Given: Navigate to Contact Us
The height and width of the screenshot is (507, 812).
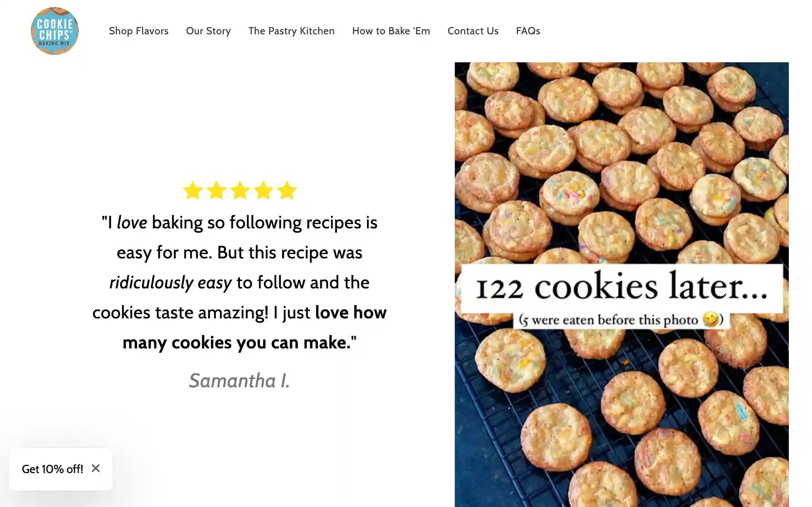Looking at the screenshot, I should (x=473, y=31).
